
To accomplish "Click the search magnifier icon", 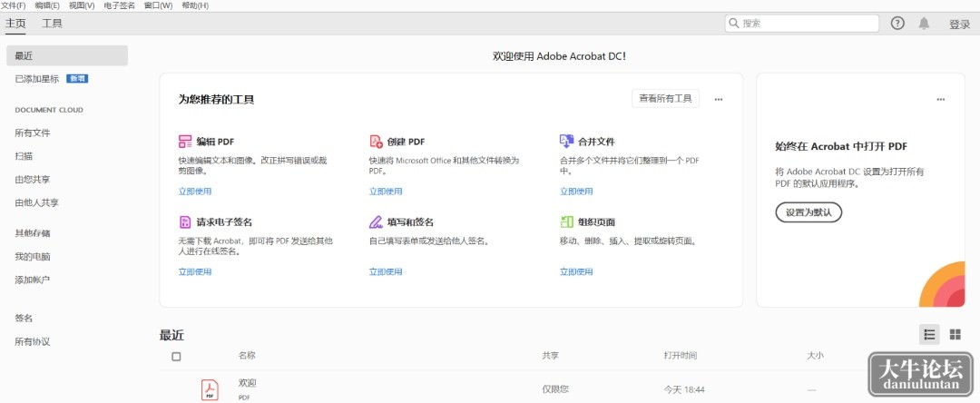I will tap(734, 24).
